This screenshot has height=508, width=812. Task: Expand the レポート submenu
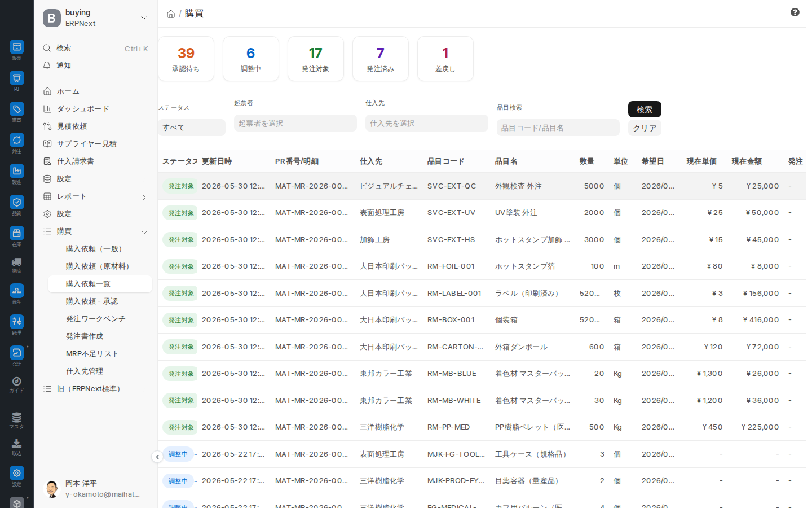pyautogui.click(x=144, y=197)
